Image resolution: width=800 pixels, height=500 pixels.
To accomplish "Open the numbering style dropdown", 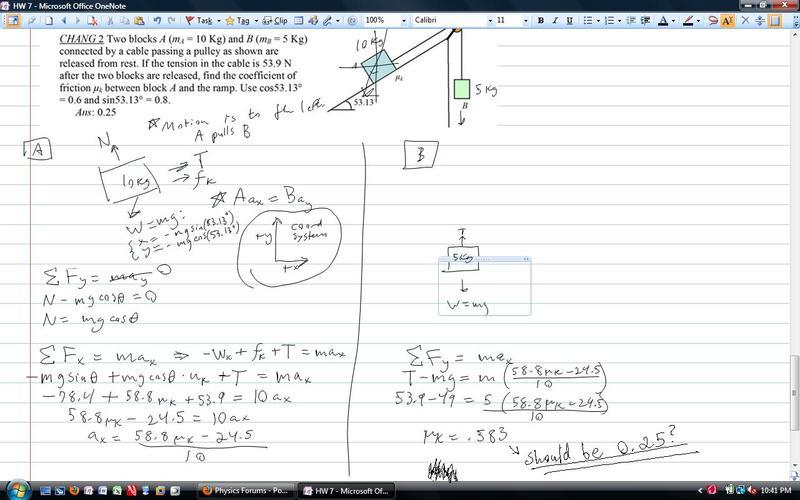I will point(619,21).
